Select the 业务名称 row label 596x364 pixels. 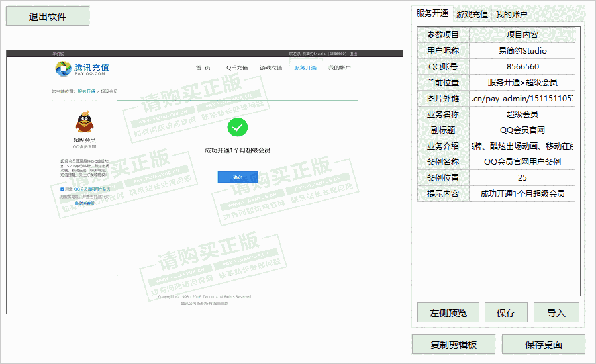[x=443, y=114]
